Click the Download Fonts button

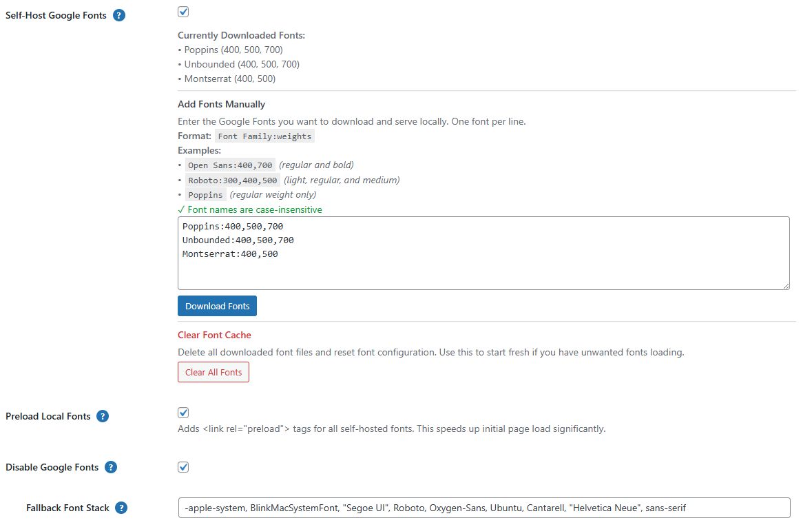click(x=217, y=305)
